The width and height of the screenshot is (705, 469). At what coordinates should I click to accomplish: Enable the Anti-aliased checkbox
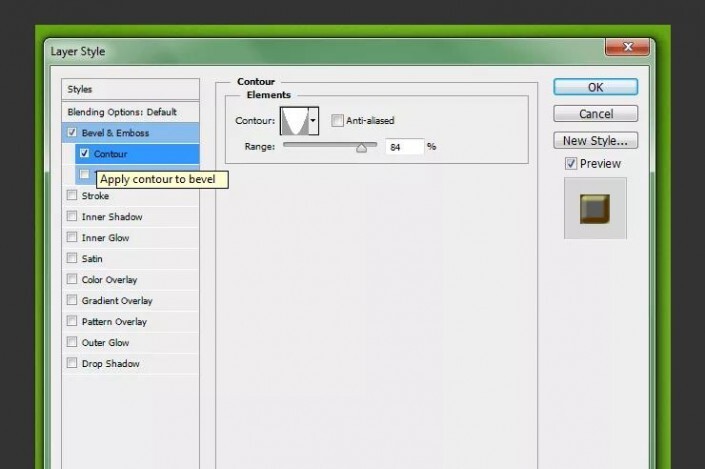(x=337, y=121)
